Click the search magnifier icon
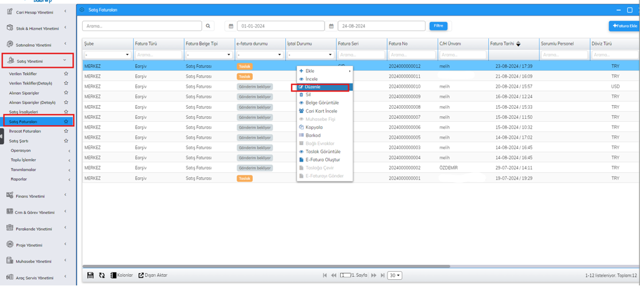Image resolution: width=644 pixels, height=296 pixels. tap(209, 27)
